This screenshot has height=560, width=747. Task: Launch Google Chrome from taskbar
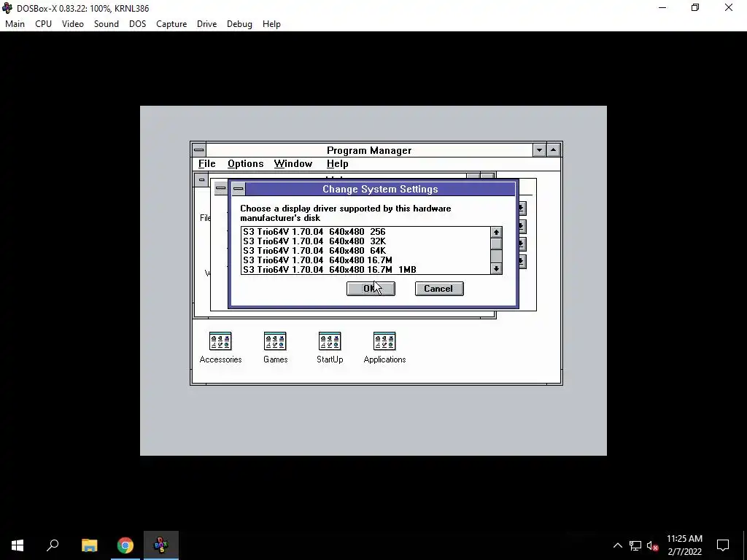[125, 545]
